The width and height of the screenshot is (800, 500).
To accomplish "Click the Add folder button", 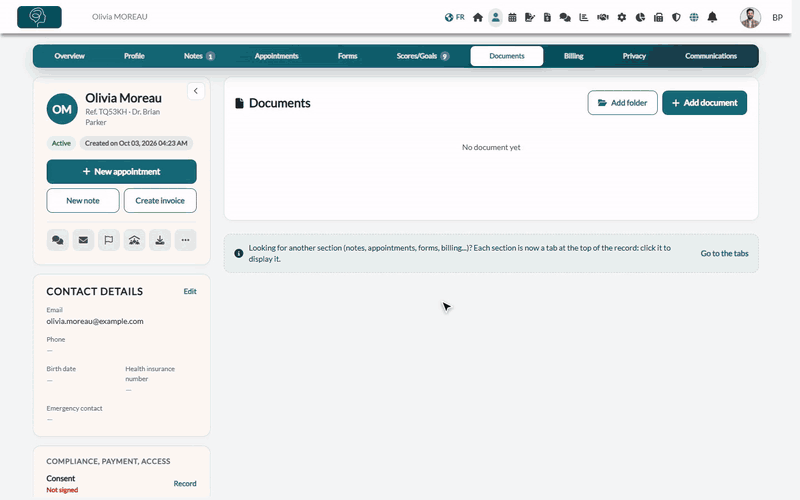I will tap(622, 103).
